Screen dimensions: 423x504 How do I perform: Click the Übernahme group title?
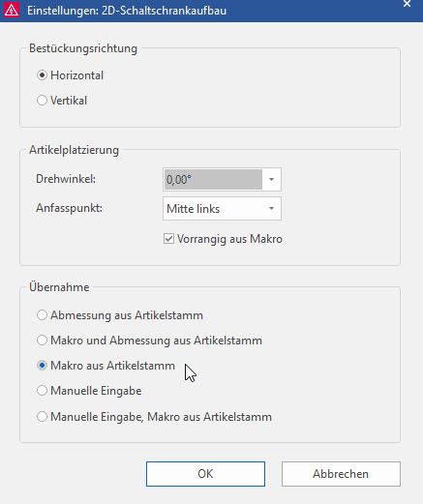click(x=59, y=287)
